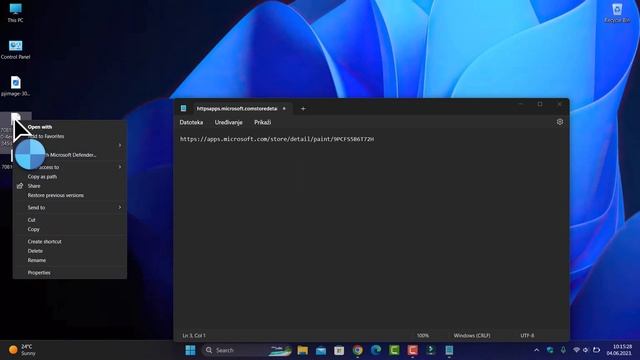The height and width of the screenshot is (360, 640).
Task: Open the Uređivanje menu
Action: (x=228, y=122)
